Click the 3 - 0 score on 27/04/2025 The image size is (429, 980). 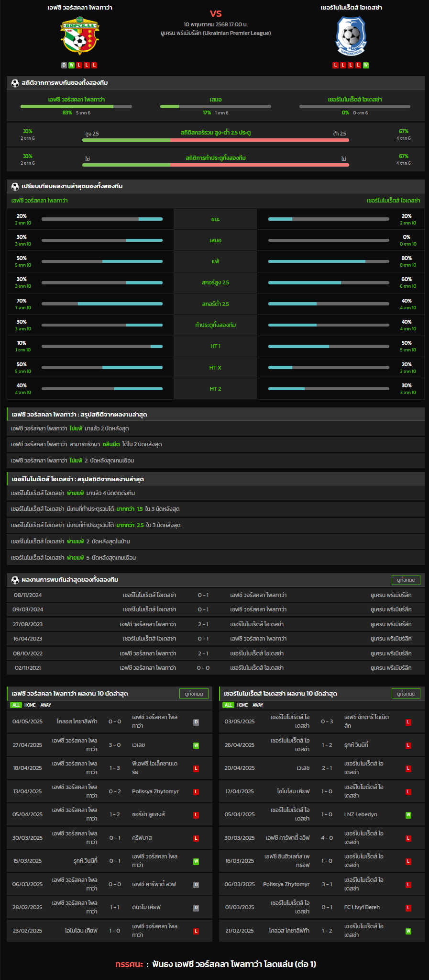coord(115,745)
